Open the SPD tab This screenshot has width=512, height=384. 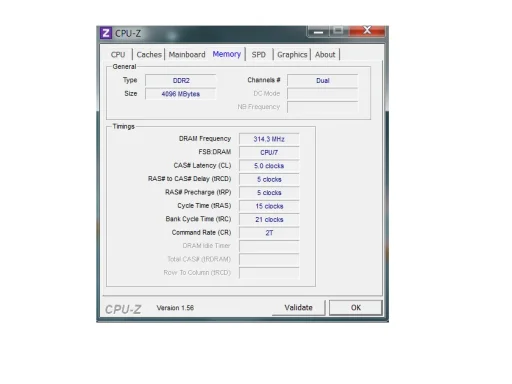click(x=259, y=55)
